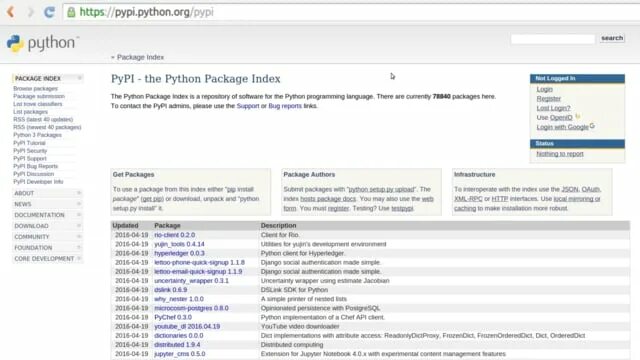Click the search button
Image resolution: width=640 pixels, height=360 pixels.
(612, 38)
